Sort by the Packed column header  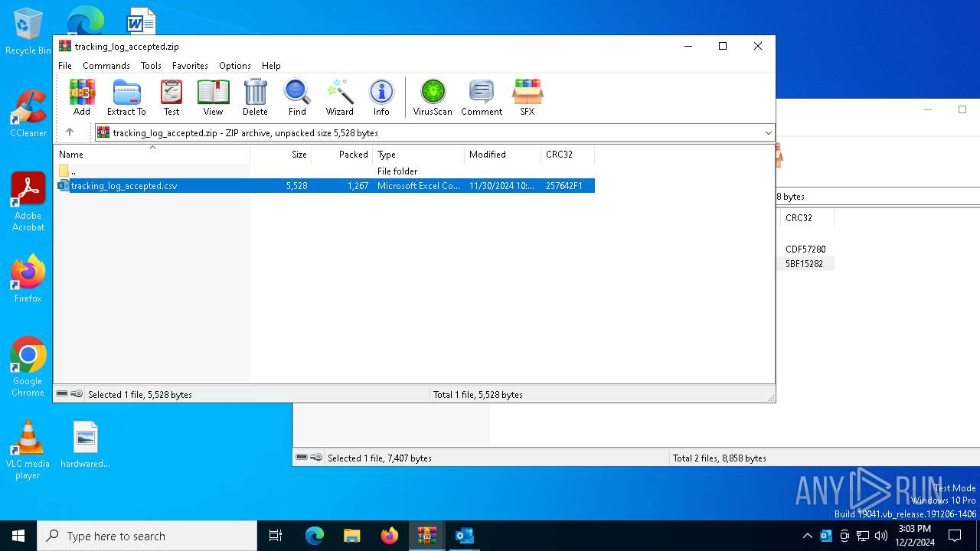click(341, 155)
